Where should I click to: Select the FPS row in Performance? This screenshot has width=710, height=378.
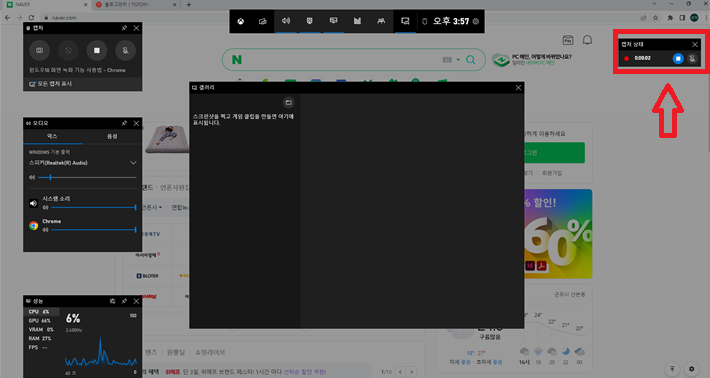click(x=41, y=348)
